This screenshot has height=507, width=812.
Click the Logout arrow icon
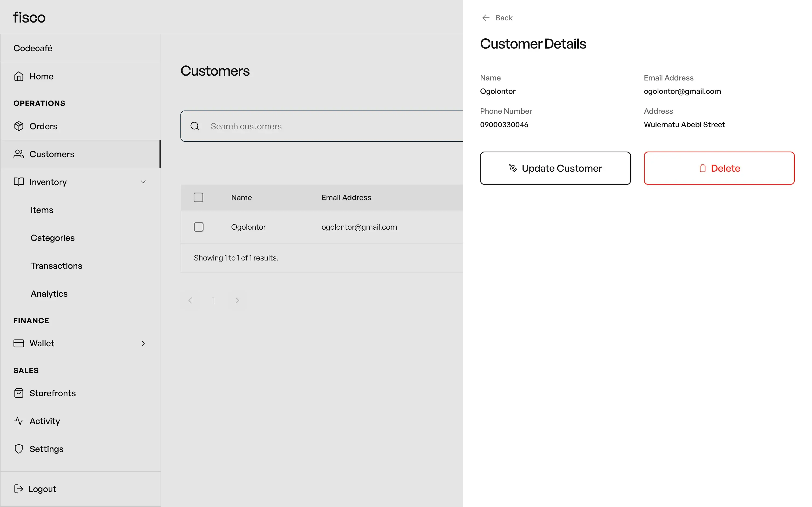[19, 489]
